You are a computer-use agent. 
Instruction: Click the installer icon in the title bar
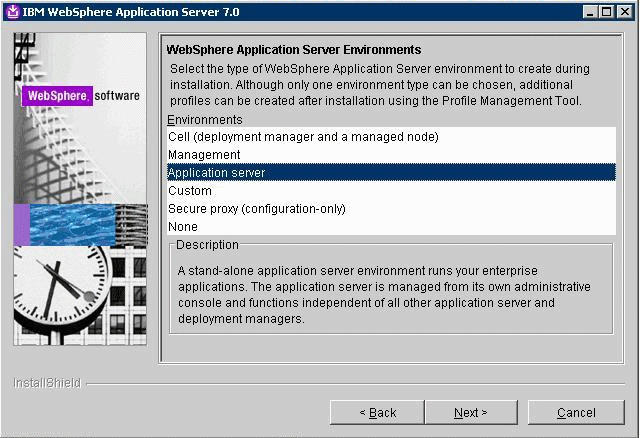point(12,11)
